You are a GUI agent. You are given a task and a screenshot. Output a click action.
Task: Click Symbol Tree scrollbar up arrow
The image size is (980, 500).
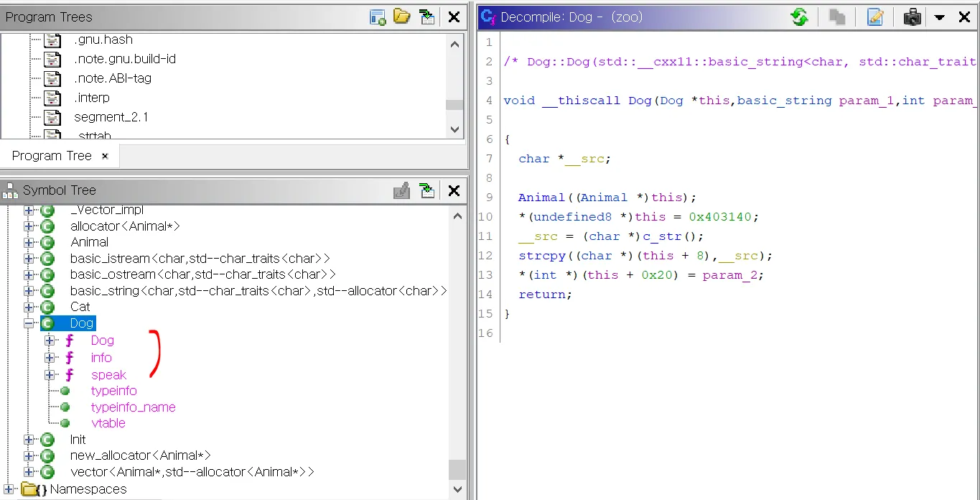click(457, 215)
